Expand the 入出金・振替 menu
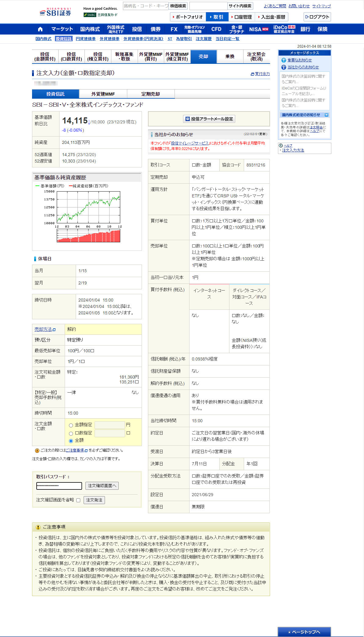 [271, 17]
